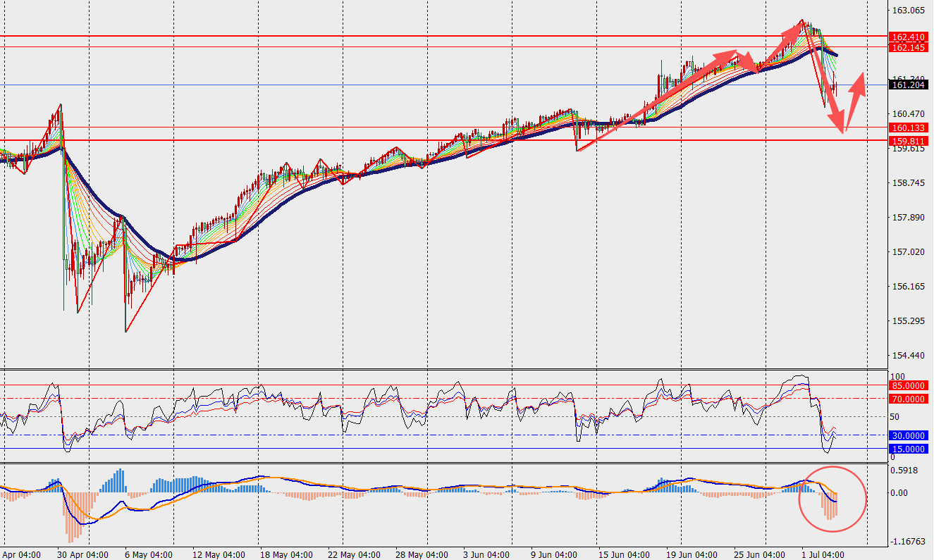Click the current price label 161.204
The width and height of the screenshot is (934, 560).
908,85
